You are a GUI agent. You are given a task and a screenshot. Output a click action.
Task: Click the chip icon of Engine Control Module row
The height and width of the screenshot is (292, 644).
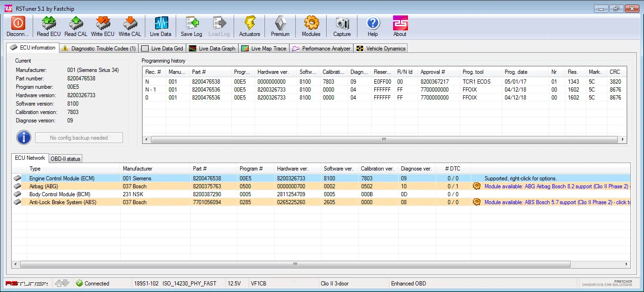click(17, 178)
